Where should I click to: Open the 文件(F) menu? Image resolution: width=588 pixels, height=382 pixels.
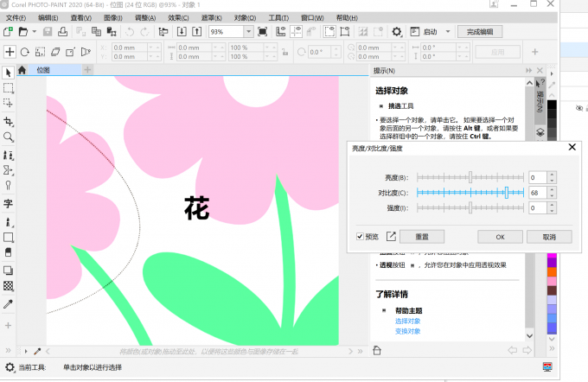point(16,18)
